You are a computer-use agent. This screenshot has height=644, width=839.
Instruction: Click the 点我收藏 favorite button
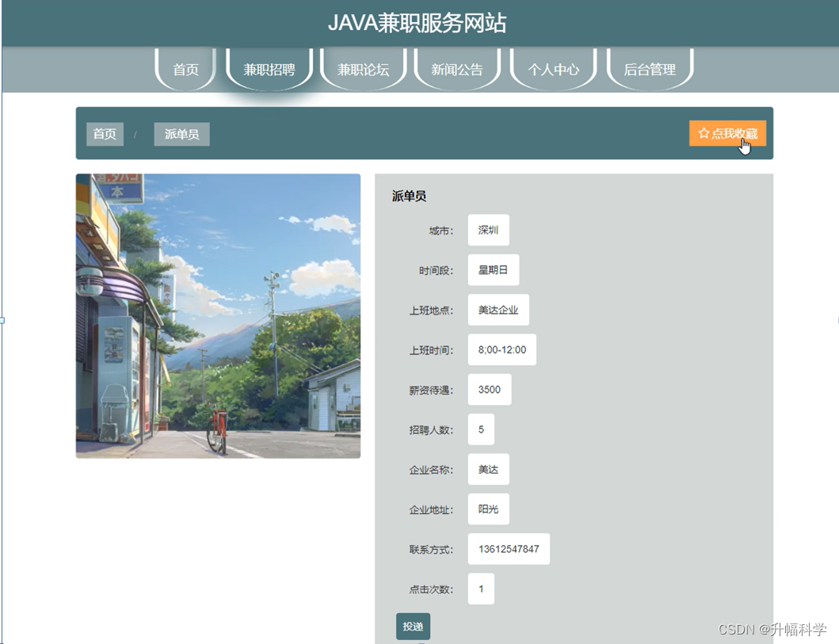(727, 132)
